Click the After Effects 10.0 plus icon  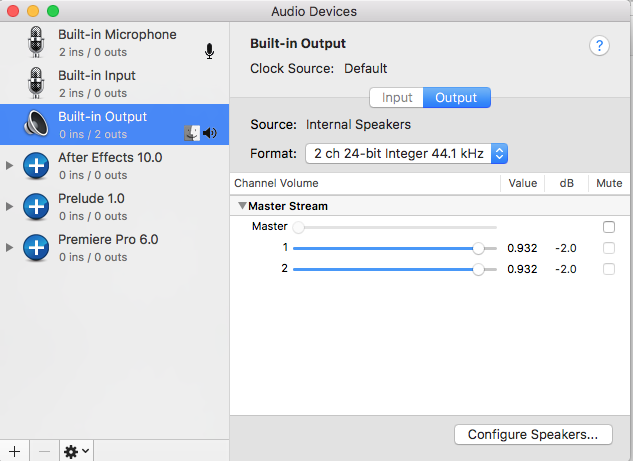[x=37, y=165]
